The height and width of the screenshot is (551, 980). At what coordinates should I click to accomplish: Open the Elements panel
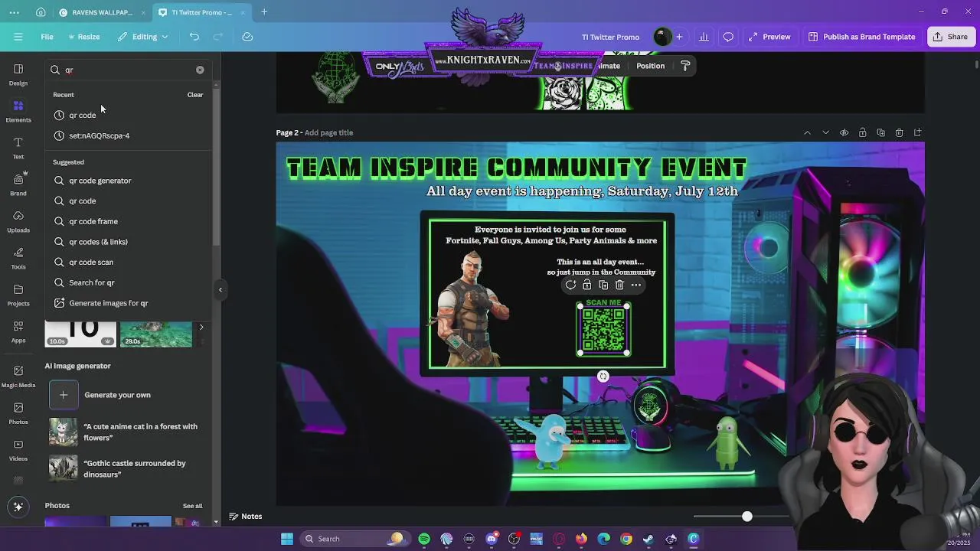click(x=18, y=111)
